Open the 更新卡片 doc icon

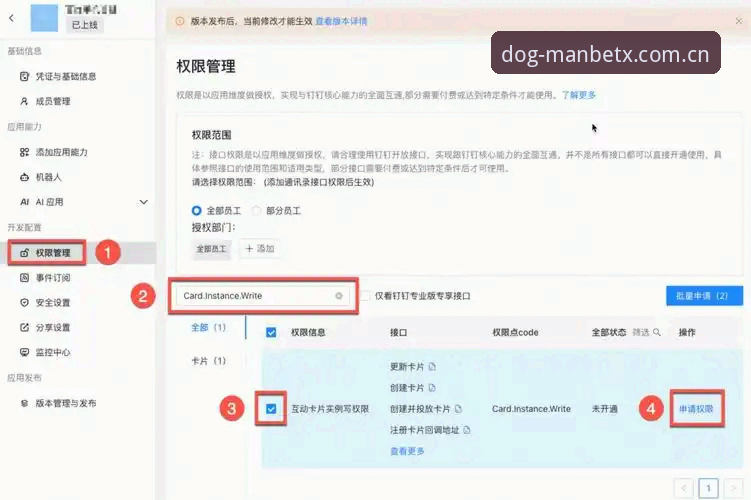[x=432, y=366]
